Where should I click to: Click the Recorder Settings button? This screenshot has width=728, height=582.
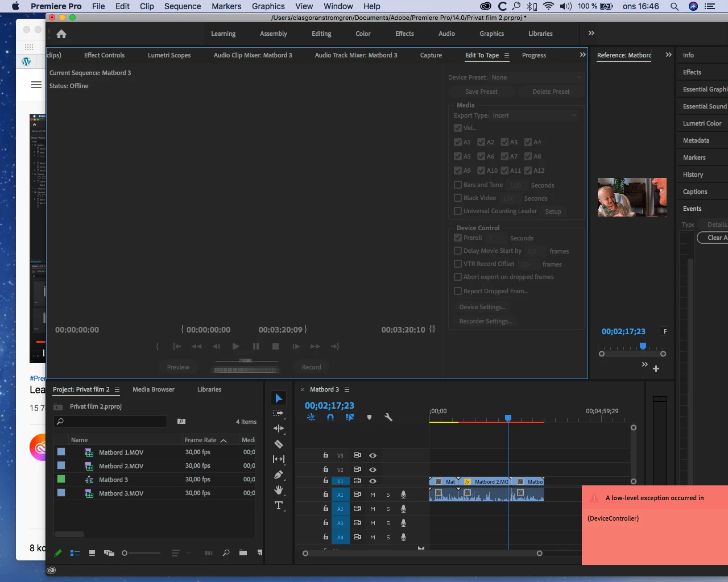coord(486,321)
